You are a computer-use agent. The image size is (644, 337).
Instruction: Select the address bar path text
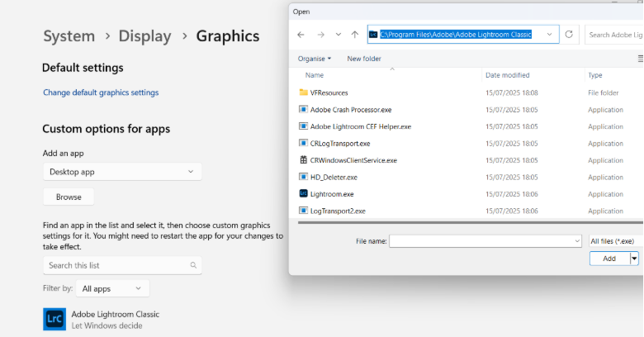pyautogui.click(x=456, y=35)
